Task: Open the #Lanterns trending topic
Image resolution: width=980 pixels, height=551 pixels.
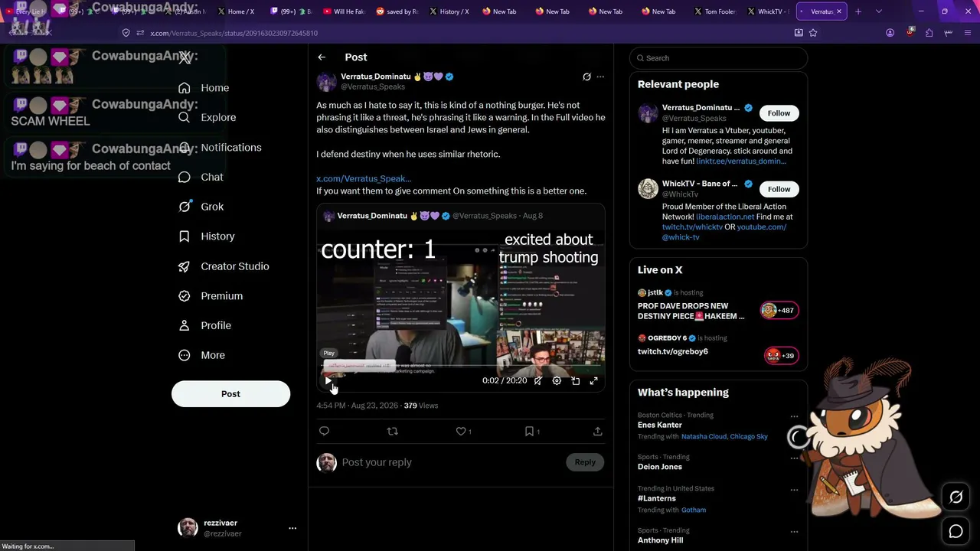Action: pos(657,498)
